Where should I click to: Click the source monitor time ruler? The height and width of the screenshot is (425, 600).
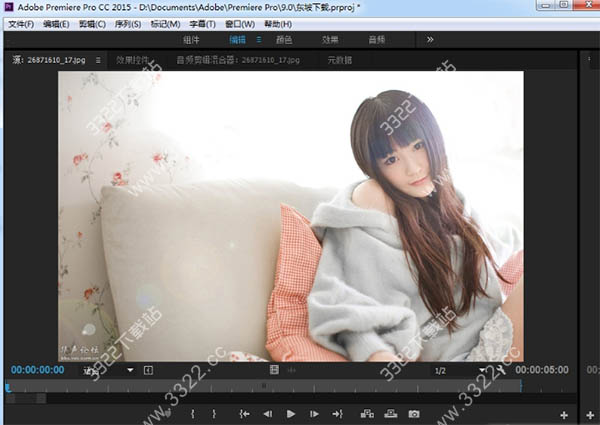click(291, 386)
